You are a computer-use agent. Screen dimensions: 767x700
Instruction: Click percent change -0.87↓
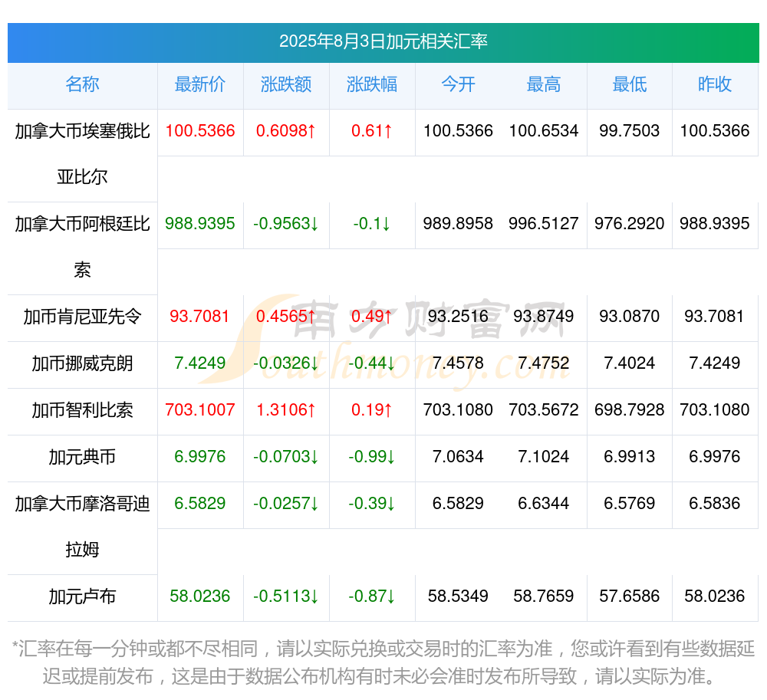coord(372,596)
